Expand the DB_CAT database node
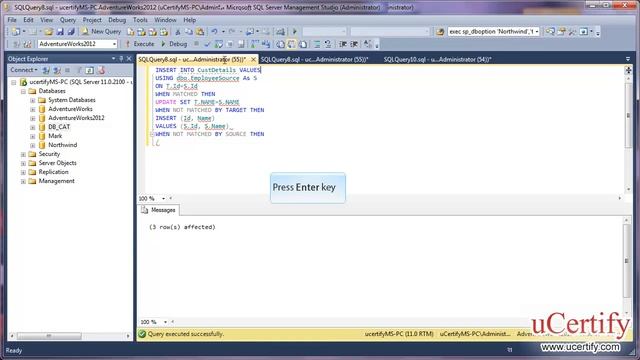 [x=32, y=127]
